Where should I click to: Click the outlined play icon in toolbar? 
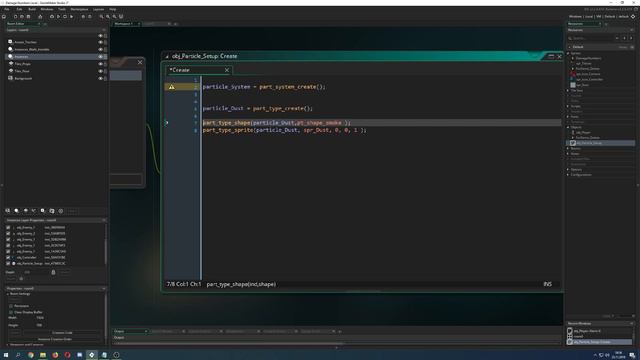point(58,17)
